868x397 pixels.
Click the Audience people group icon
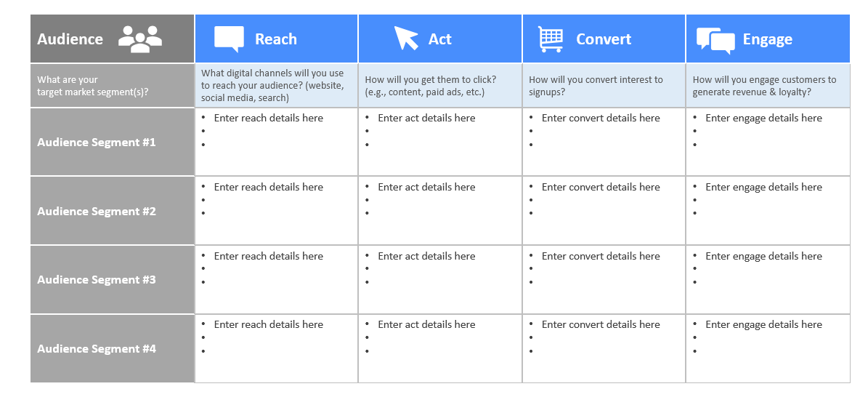[x=140, y=39]
